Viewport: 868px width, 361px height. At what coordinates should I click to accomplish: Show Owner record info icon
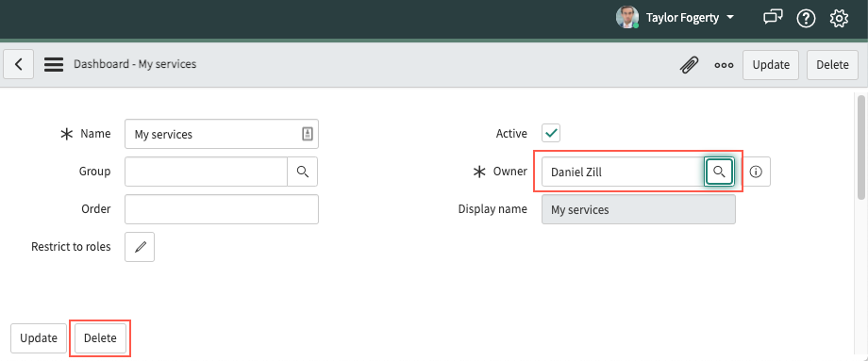click(x=756, y=172)
